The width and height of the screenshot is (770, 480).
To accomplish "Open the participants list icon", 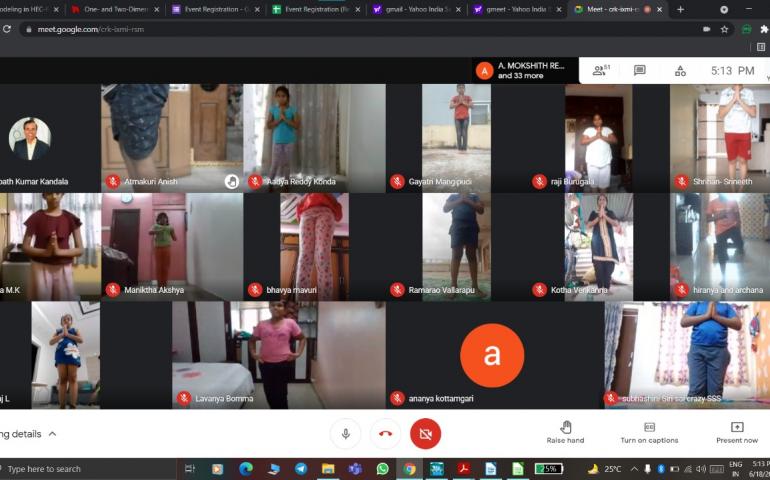I will [601, 70].
